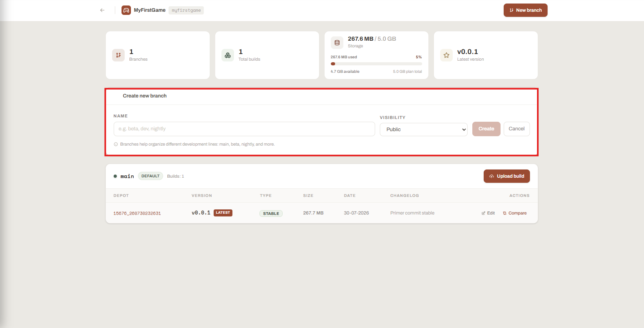Click the MyFirstGame title text
644x328 pixels.
tap(150, 10)
